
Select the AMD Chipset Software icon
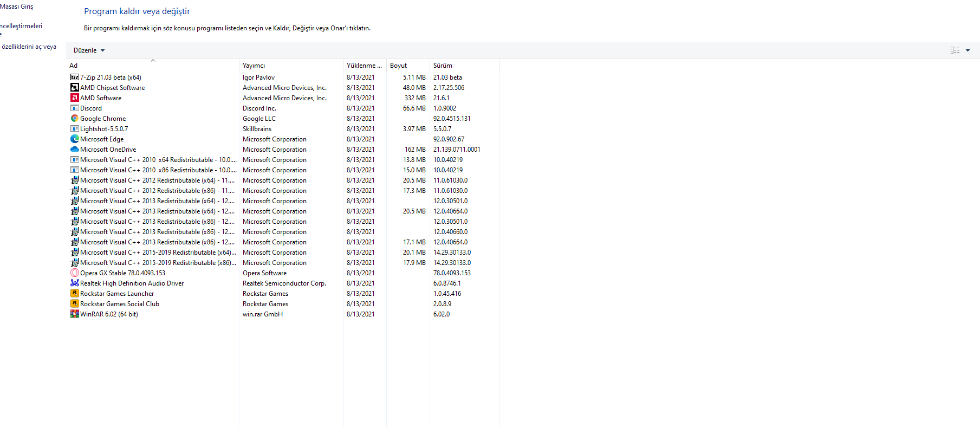tap(75, 88)
